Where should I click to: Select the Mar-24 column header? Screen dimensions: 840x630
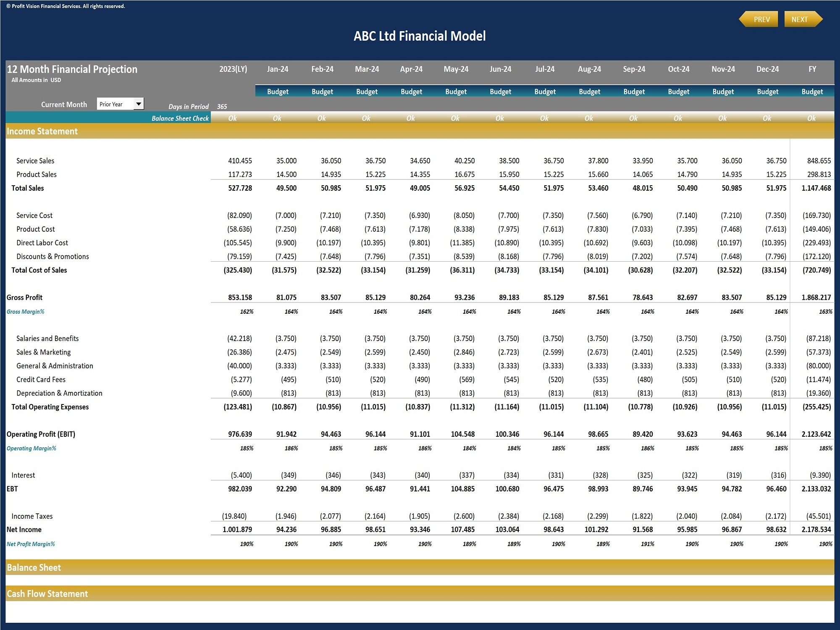[367, 69]
